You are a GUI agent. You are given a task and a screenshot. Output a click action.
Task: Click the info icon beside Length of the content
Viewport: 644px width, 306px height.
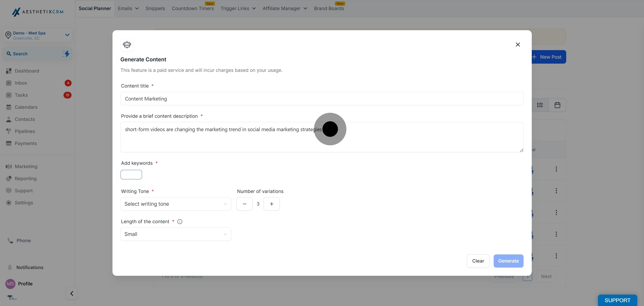click(x=180, y=222)
